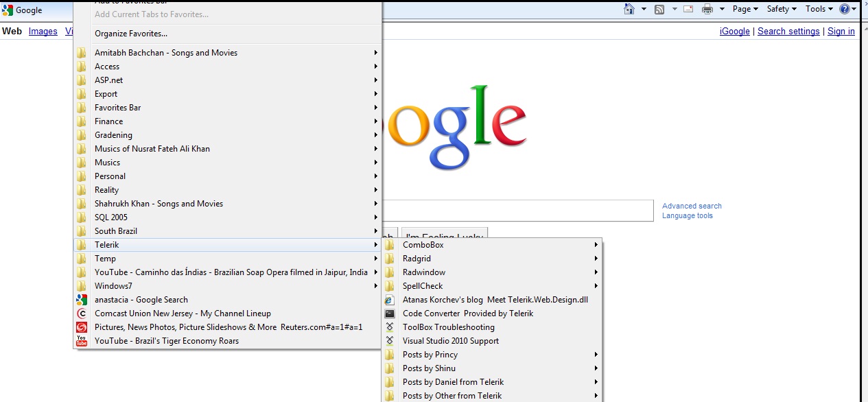
Task: Click the Language tools link
Action: point(688,215)
